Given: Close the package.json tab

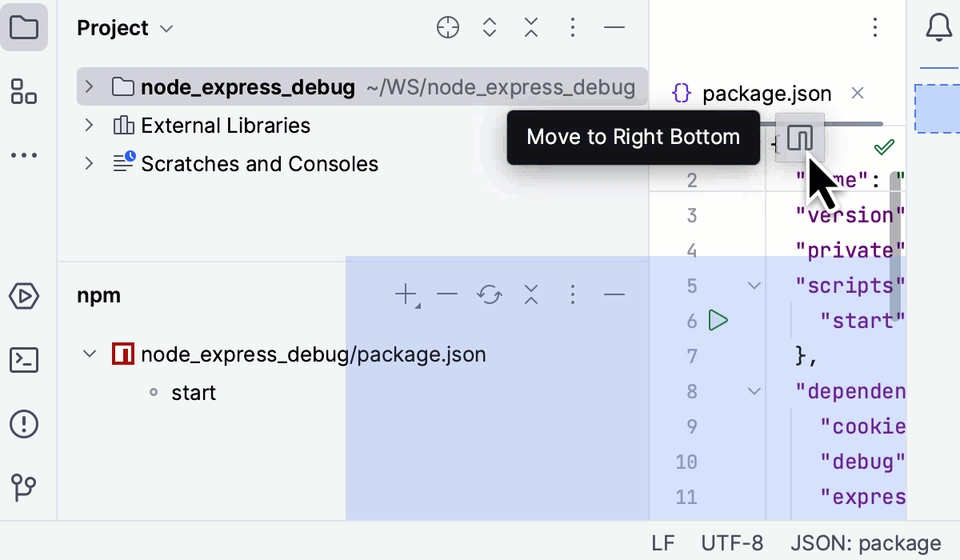Looking at the screenshot, I should tap(858, 94).
